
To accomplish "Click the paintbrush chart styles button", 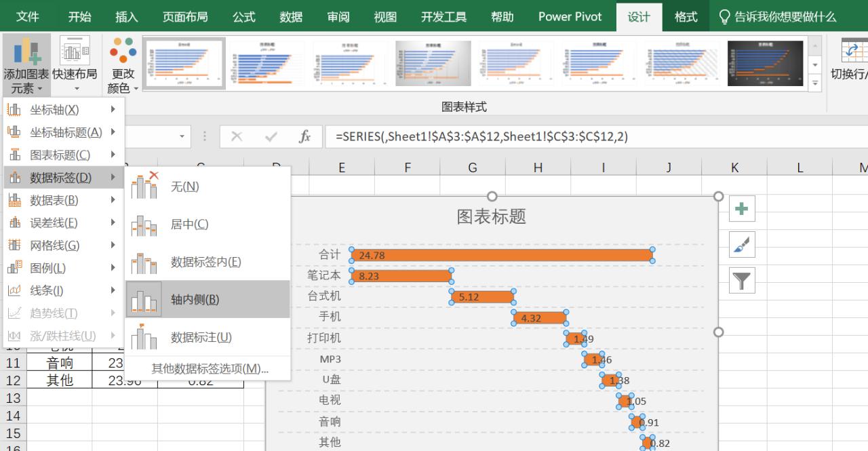I will (x=742, y=244).
